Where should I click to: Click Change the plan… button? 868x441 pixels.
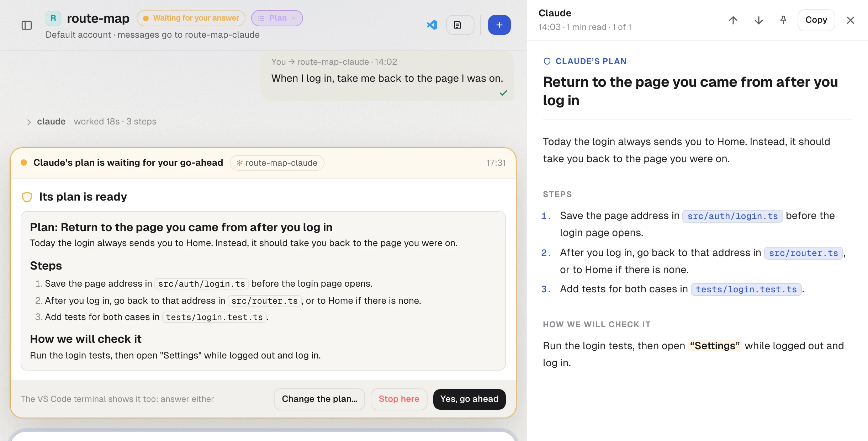(319, 399)
